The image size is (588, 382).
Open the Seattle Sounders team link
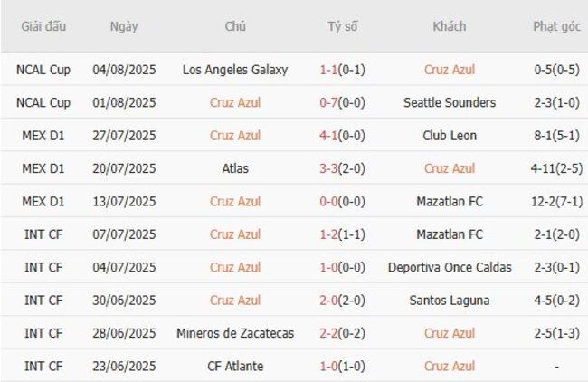(x=450, y=102)
